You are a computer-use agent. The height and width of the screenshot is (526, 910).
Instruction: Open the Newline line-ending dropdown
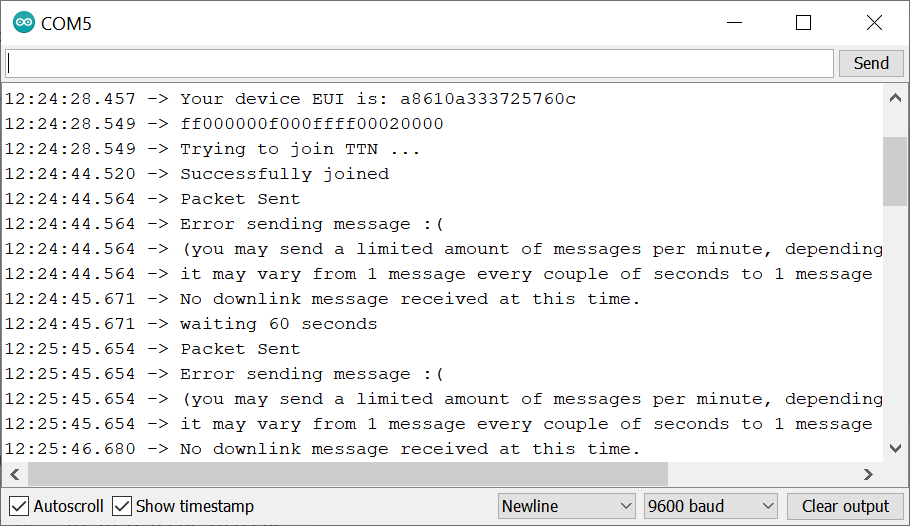(x=566, y=506)
